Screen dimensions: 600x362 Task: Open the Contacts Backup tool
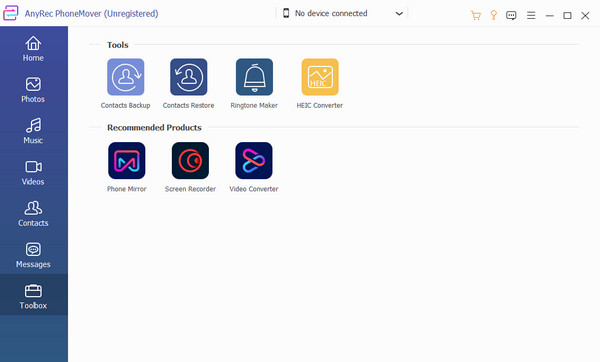(126, 77)
